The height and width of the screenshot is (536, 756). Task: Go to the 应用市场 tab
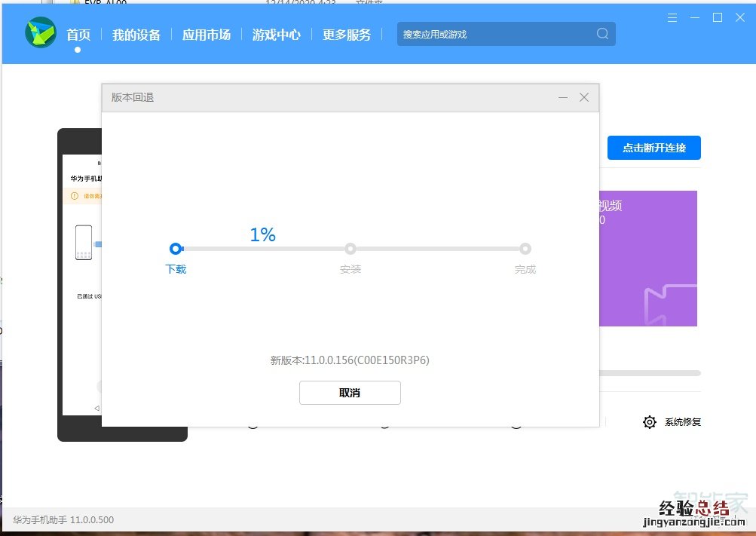pyautogui.click(x=206, y=35)
